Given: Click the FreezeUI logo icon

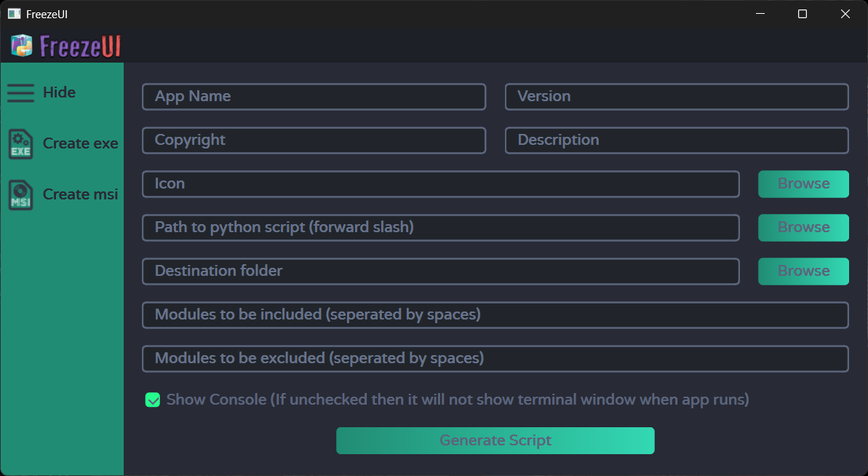Looking at the screenshot, I should click(x=22, y=46).
